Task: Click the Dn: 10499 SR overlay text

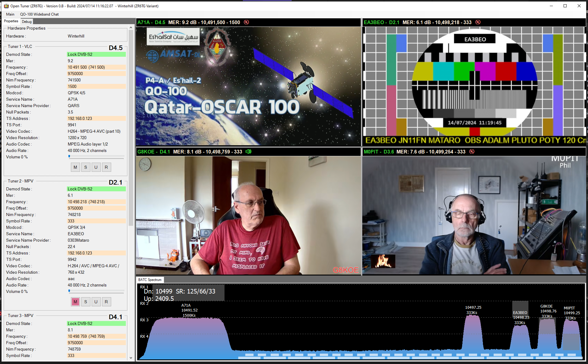Action: (x=180, y=291)
